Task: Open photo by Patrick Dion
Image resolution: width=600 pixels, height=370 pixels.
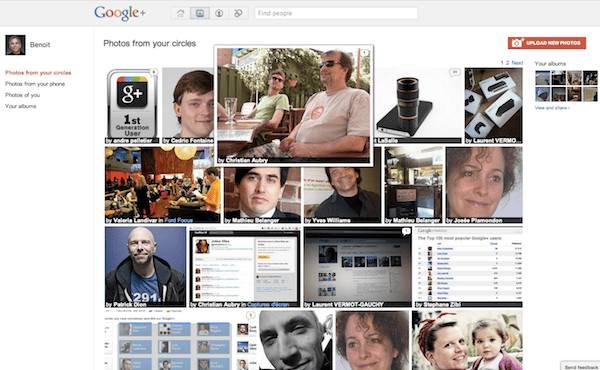Action: click(145, 267)
